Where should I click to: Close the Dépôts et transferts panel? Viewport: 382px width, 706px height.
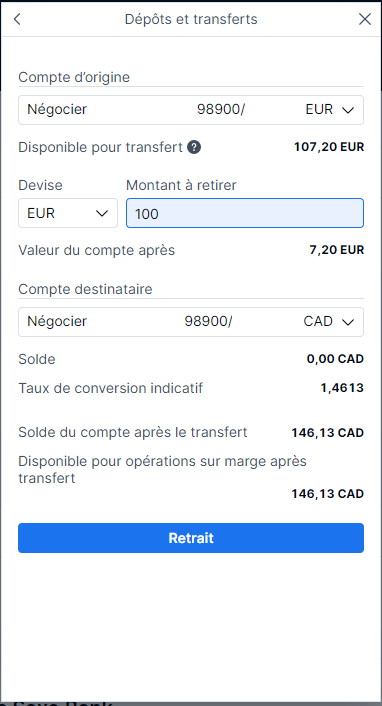tap(364, 19)
